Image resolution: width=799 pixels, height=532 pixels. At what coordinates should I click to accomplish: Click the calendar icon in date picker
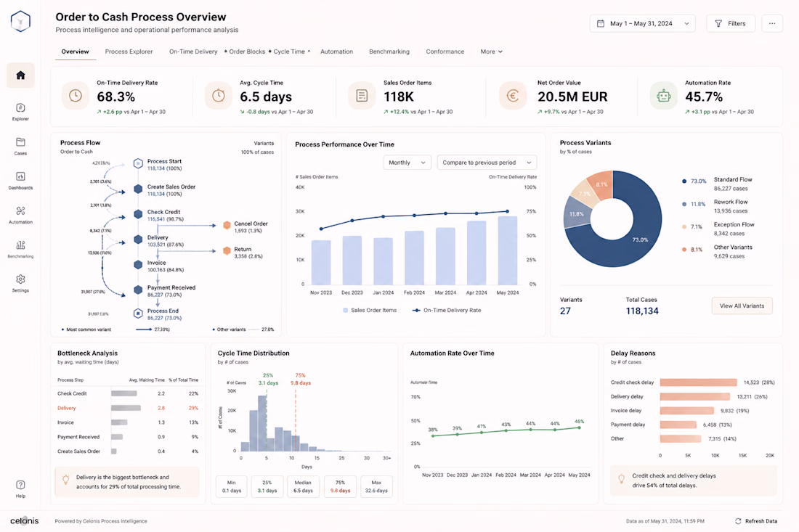pyautogui.click(x=601, y=23)
